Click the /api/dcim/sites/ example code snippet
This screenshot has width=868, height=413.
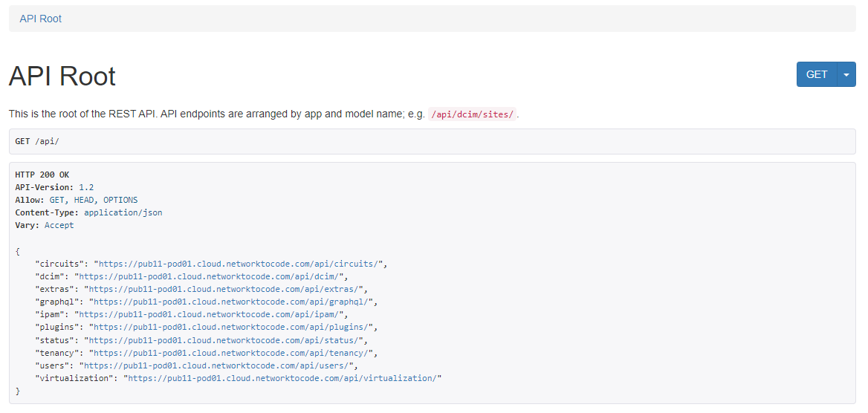pyautogui.click(x=473, y=114)
